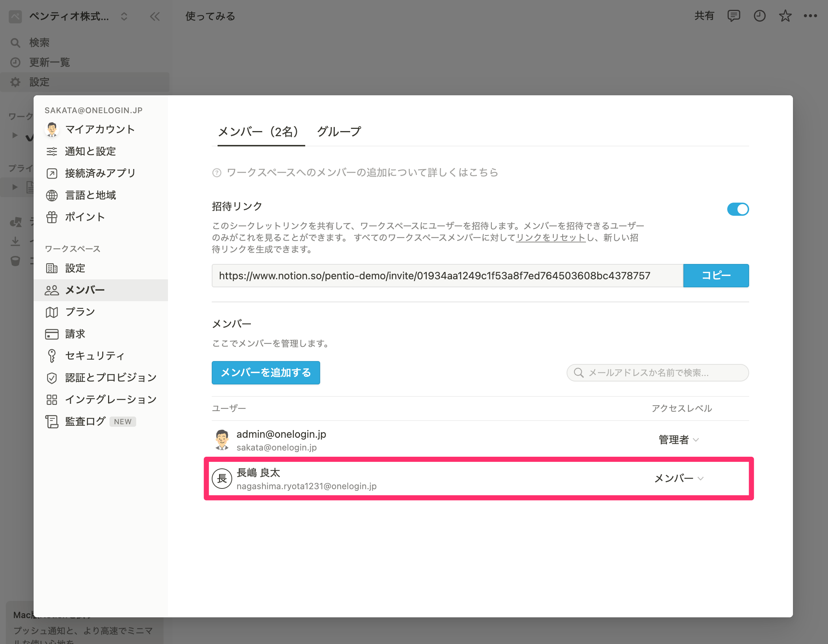
Task: Click the invite link URL field
Action: pos(447,276)
